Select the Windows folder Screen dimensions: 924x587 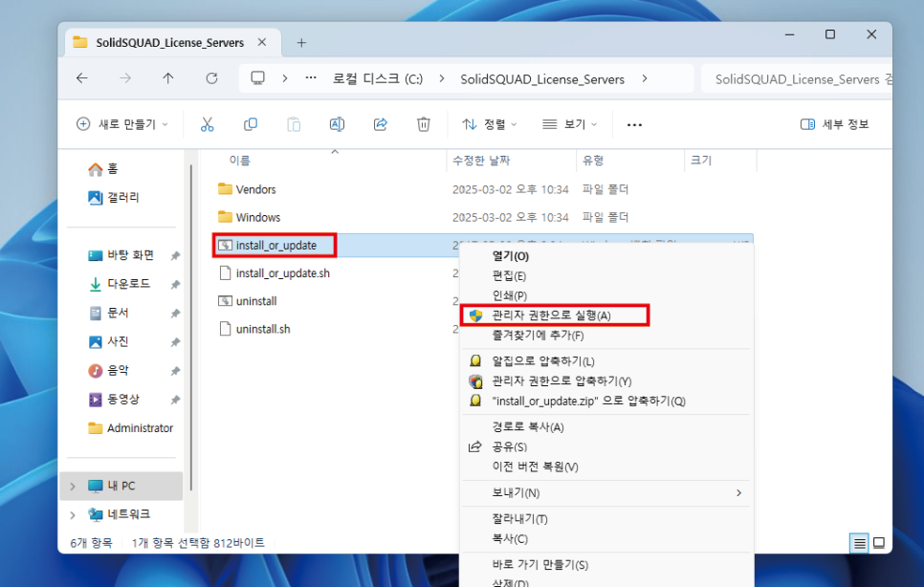click(257, 217)
